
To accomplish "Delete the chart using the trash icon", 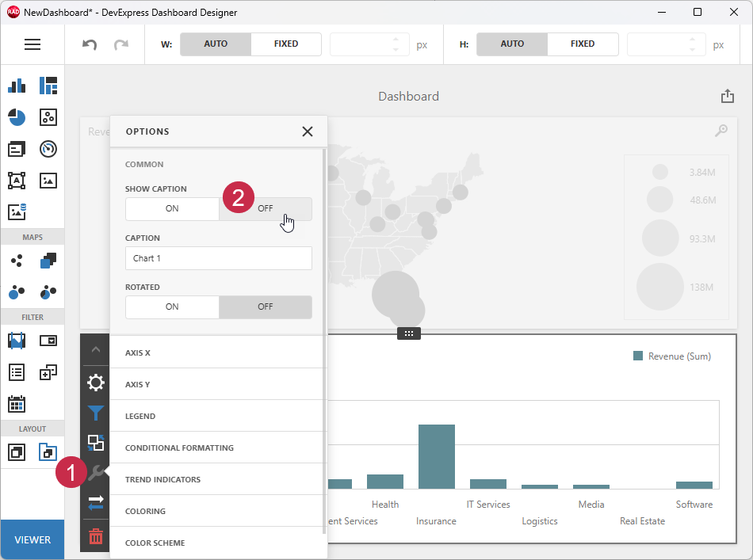I will (95, 536).
